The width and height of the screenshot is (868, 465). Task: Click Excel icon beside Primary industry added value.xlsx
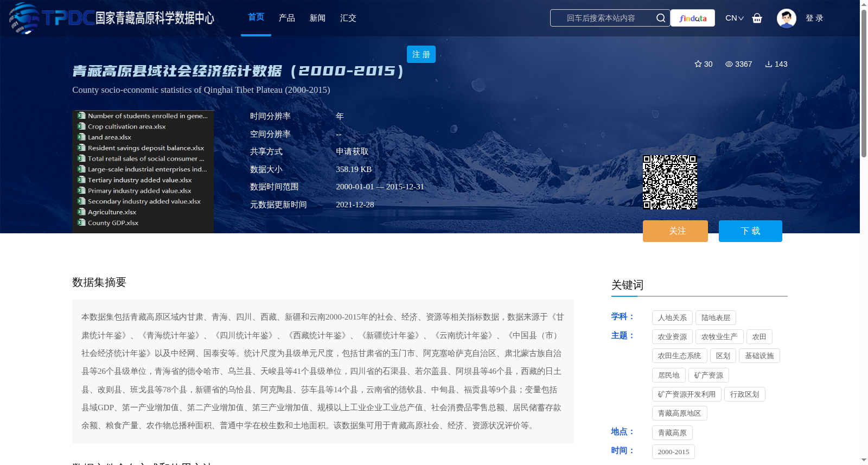[x=81, y=190]
